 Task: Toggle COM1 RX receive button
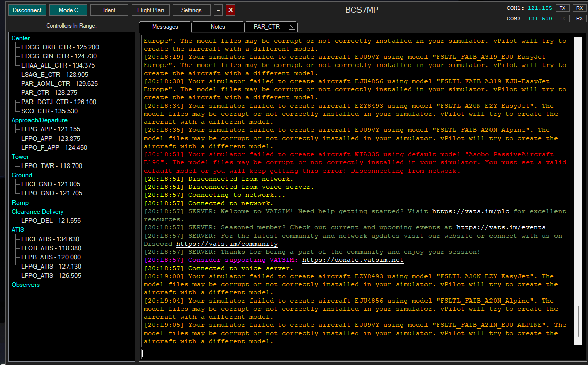pyautogui.click(x=579, y=8)
